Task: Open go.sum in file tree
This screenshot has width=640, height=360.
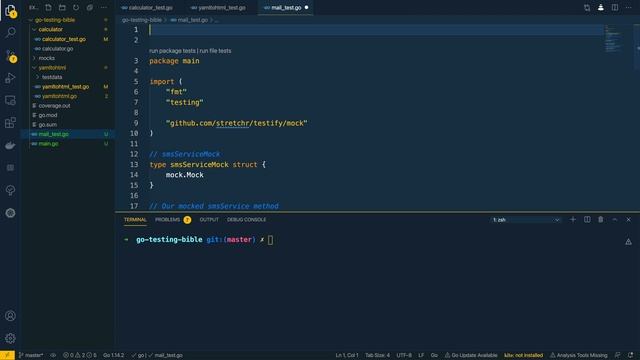Action: [x=48, y=124]
